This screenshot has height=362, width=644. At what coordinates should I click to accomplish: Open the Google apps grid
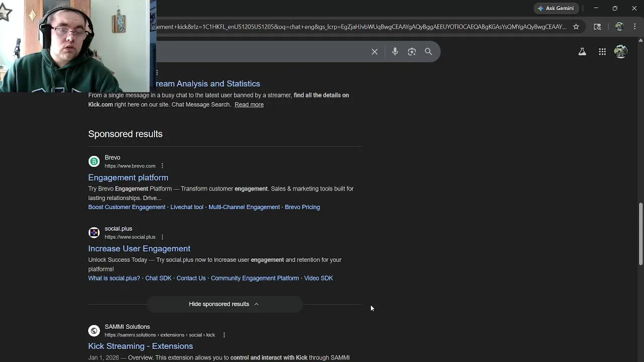click(602, 51)
